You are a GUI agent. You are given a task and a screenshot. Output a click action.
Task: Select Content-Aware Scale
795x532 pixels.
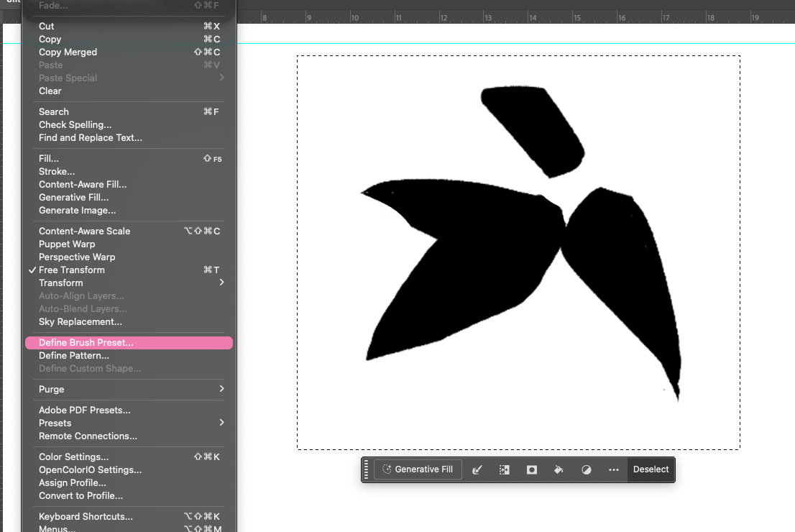129,231
